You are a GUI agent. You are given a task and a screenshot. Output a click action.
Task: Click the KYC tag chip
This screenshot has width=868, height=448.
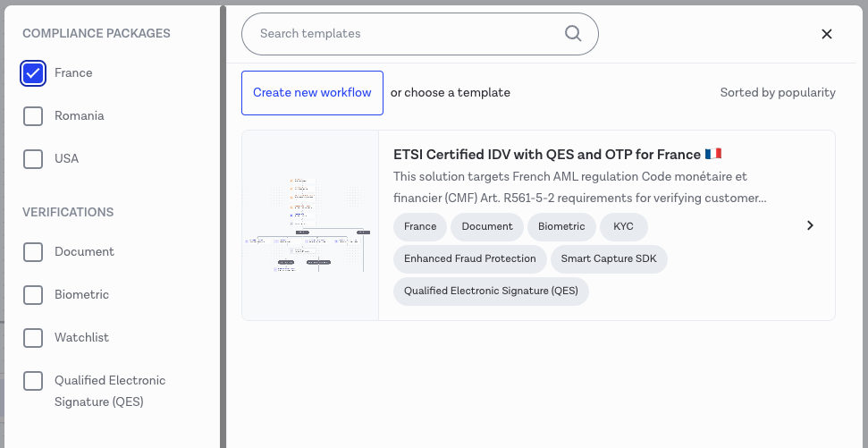(x=623, y=227)
